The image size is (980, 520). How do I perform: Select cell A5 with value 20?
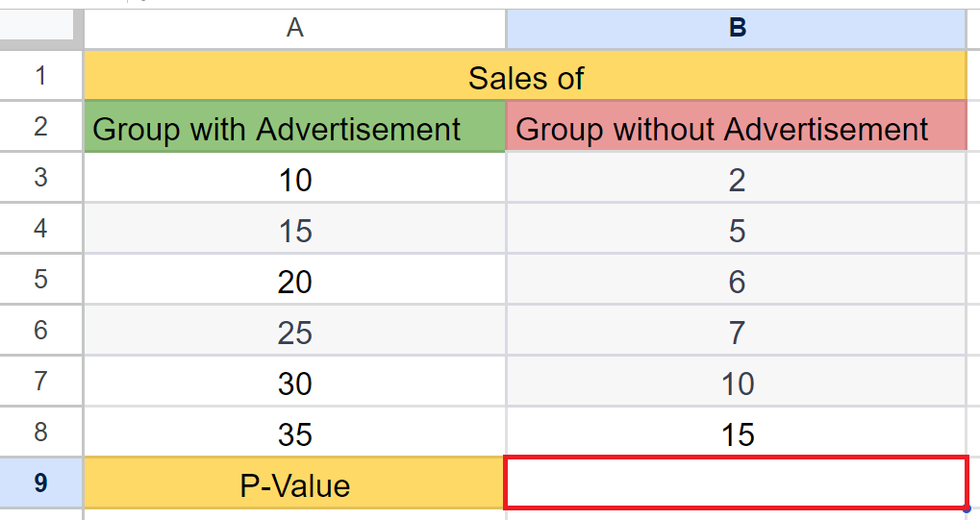pyautogui.click(x=294, y=280)
